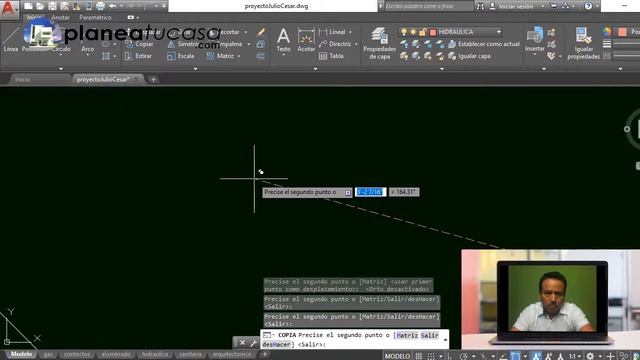Open the help question mark icon
Viewport: 640px width, 360px height.
(x=588, y=6)
